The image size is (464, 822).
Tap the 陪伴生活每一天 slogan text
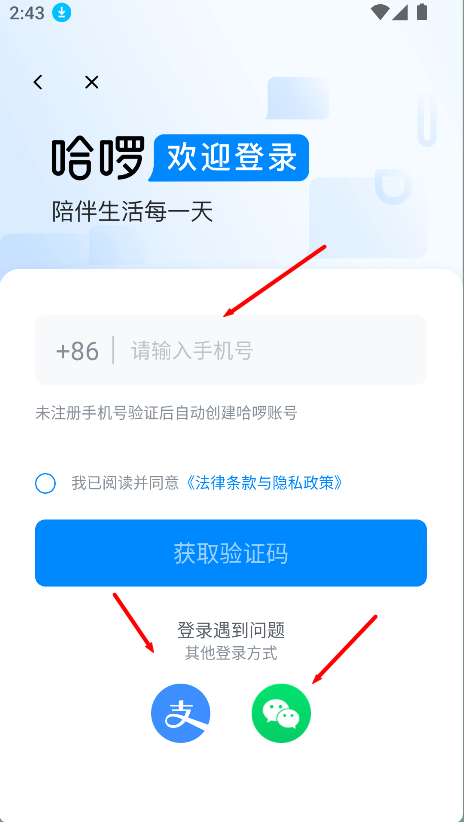[132, 212]
